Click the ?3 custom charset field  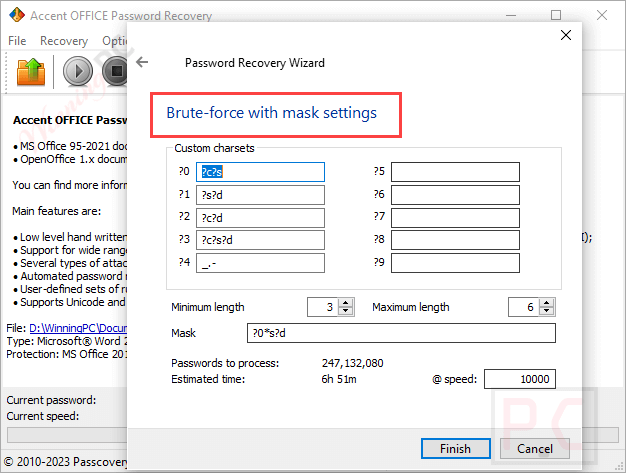pyautogui.click(x=260, y=240)
